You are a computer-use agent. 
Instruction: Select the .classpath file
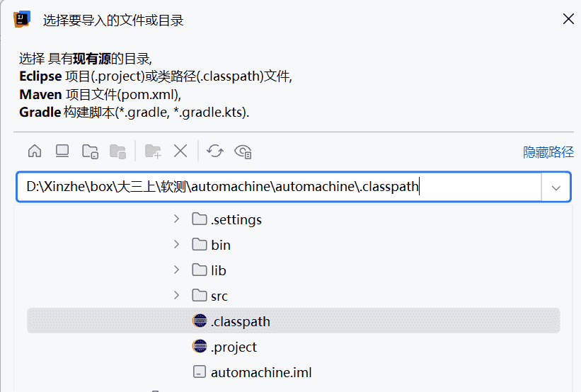[241, 321]
